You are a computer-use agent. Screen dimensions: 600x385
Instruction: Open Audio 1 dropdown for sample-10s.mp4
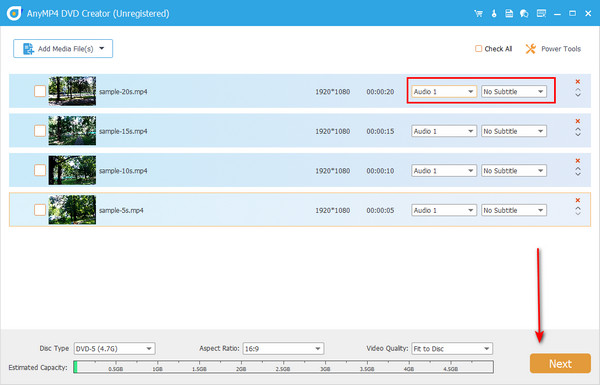point(444,171)
